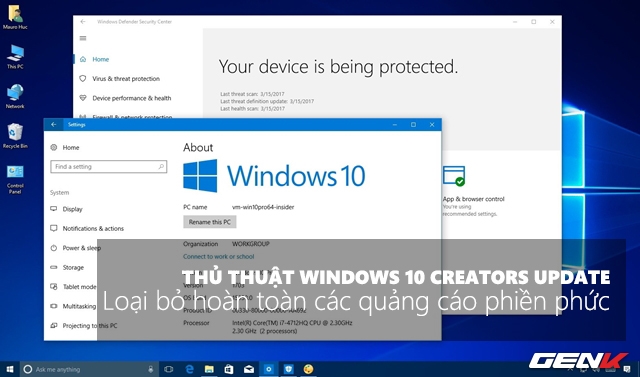Open Notifications & actions settings

tap(93, 228)
